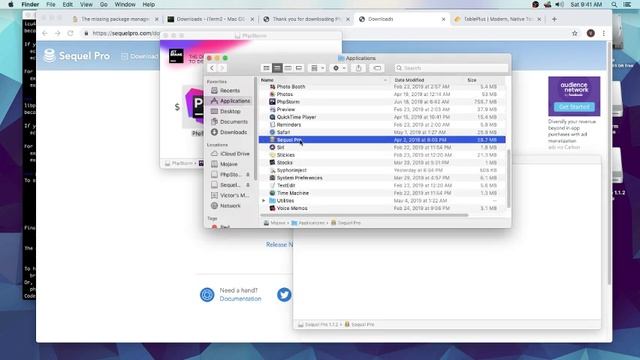Viewport: 640px width, 360px height.
Task: Click the Finder Edit Tags button
Action: pos(377,68)
